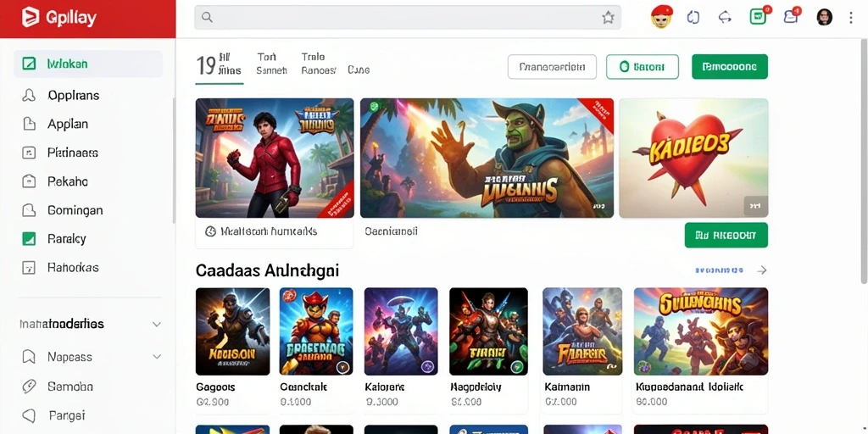Click the Pekaho label in sidebar
Screen dimensions: 868x434
click(68, 181)
